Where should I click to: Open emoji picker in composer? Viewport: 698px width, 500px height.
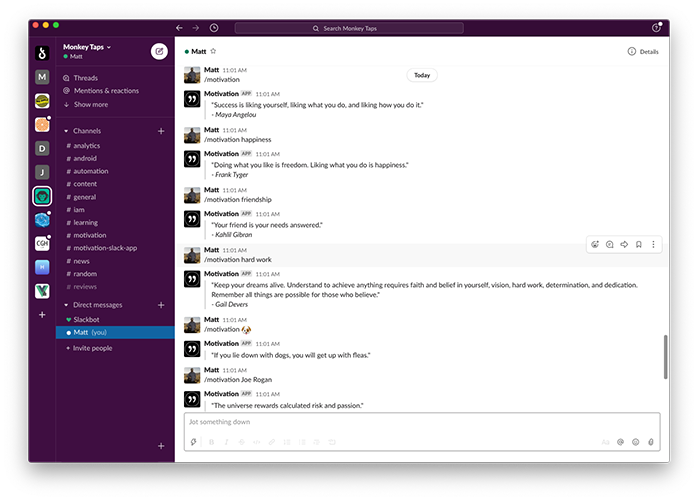pyautogui.click(x=636, y=442)
